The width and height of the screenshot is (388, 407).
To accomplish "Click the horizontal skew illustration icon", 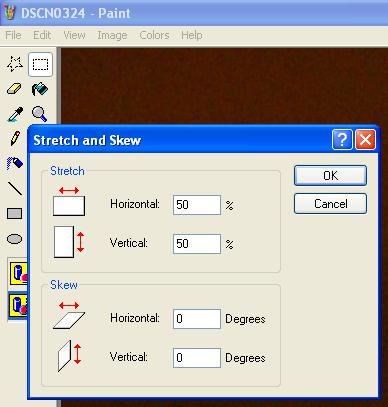I will point(69,315).
